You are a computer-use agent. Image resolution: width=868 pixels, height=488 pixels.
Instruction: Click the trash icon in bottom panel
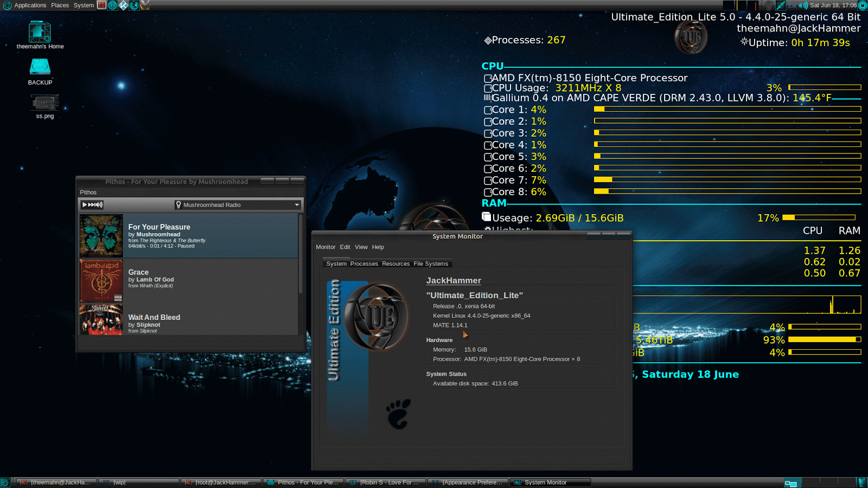861,483
